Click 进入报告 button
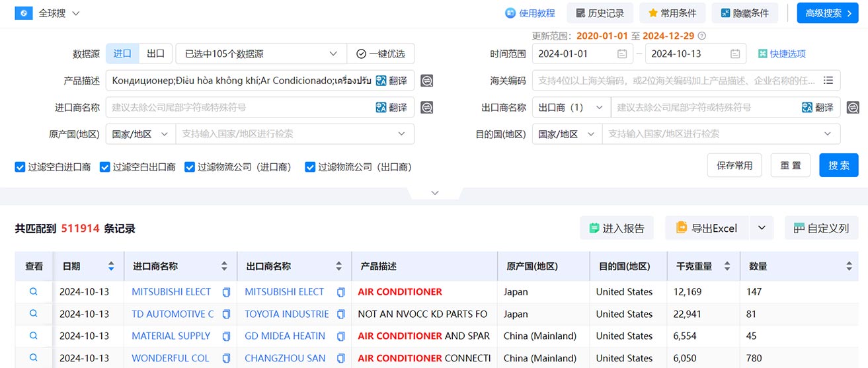Screen dimensions: 868x368 tap(617, 228)
